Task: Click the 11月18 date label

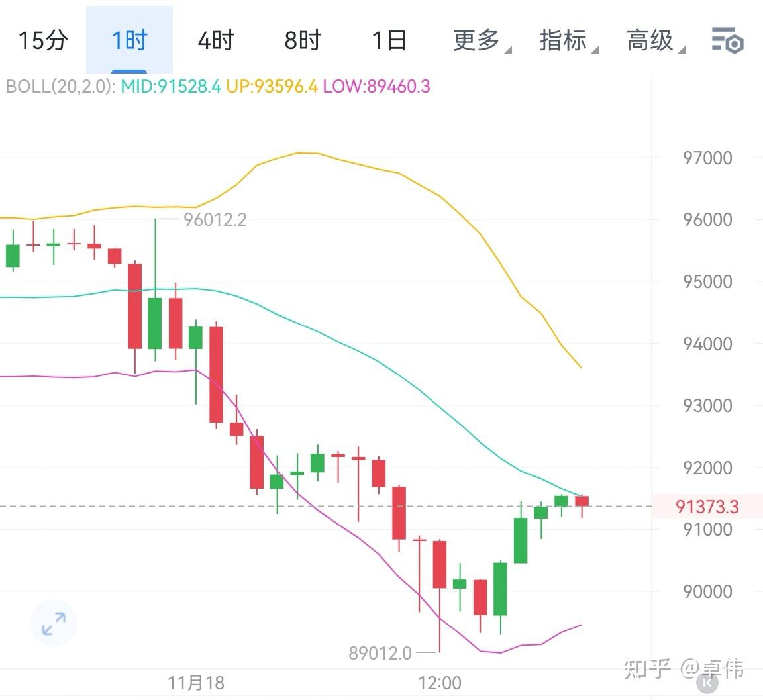Action: click(x=195, y=682)
